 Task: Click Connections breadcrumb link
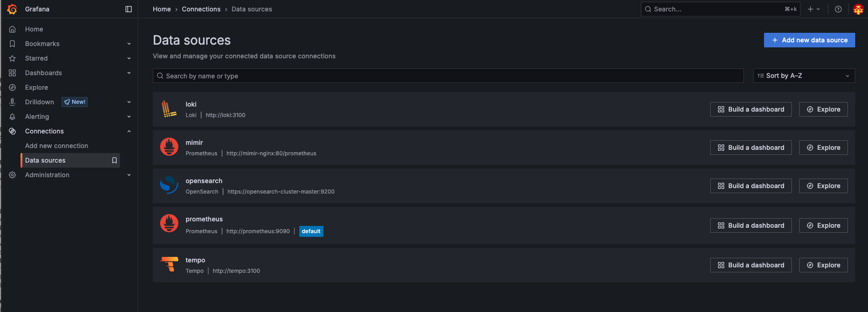coord(201,9)
